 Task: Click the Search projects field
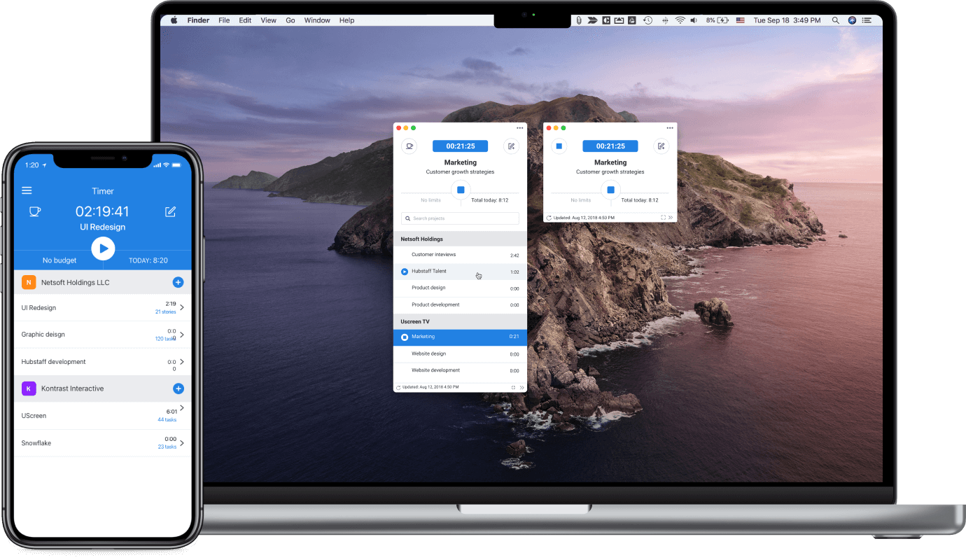click(460, 218)
